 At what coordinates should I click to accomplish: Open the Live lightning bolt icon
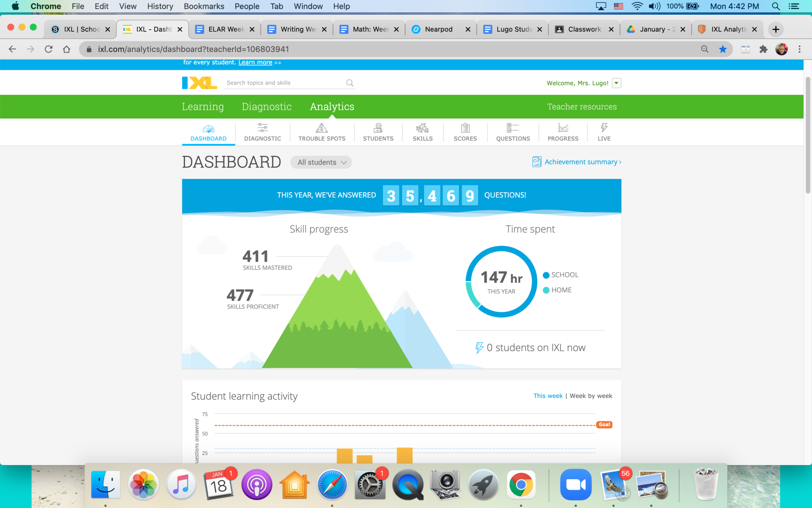click(x=604, y=128)
